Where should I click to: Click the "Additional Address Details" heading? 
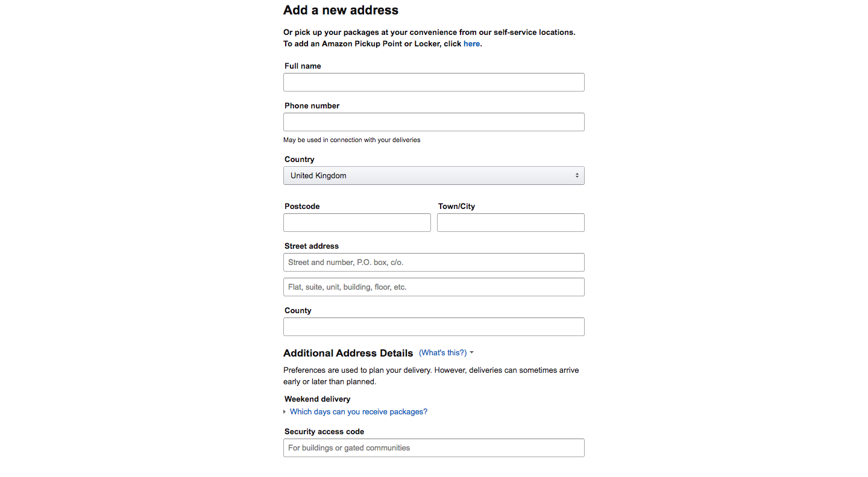(x=348, y=354)
